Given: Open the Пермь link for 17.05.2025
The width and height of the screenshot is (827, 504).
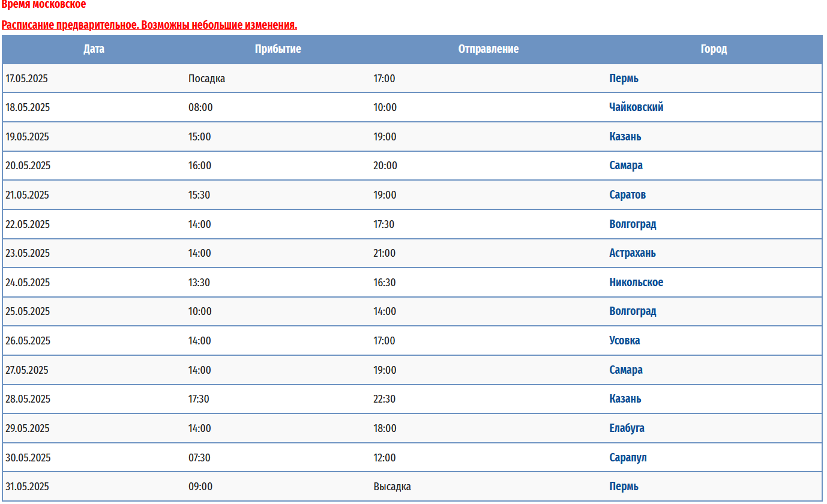Looking at the screenshot, I should point(624,79).
